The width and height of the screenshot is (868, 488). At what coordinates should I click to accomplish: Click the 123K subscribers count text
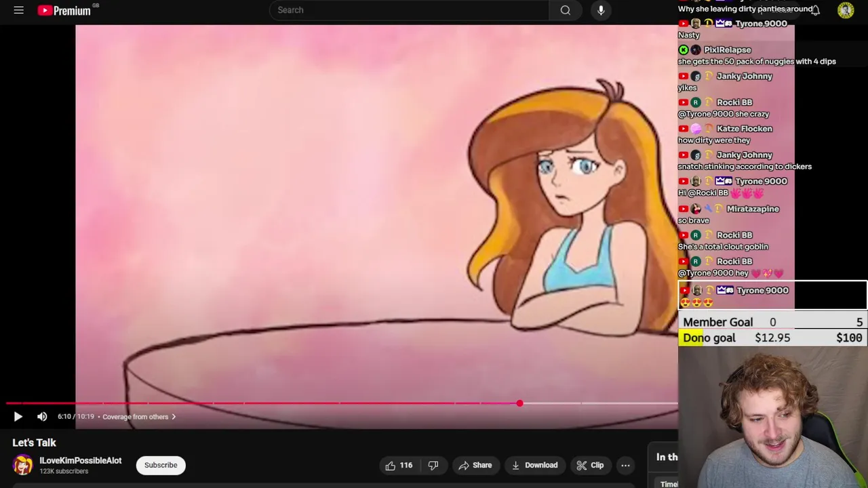point(64,472)
